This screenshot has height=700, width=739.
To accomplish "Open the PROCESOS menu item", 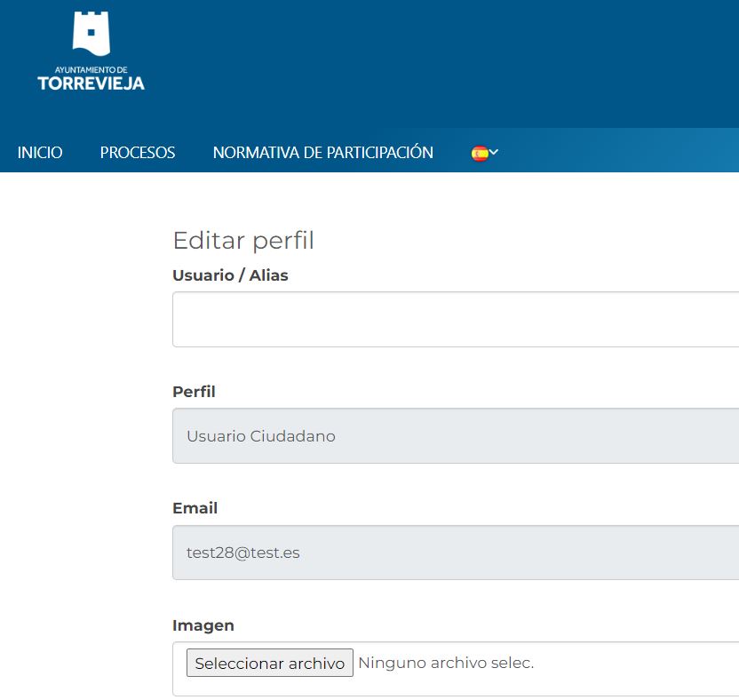I will [x=138, y=153].
